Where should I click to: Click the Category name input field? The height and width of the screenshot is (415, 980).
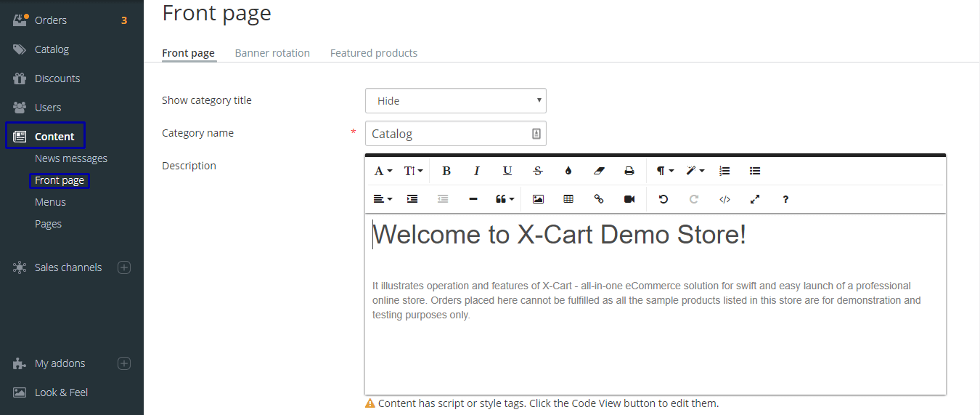tap(455, 134)
